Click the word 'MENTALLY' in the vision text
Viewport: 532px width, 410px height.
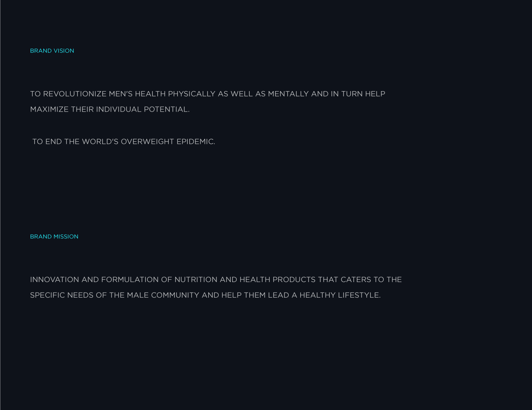click(288, 94)
